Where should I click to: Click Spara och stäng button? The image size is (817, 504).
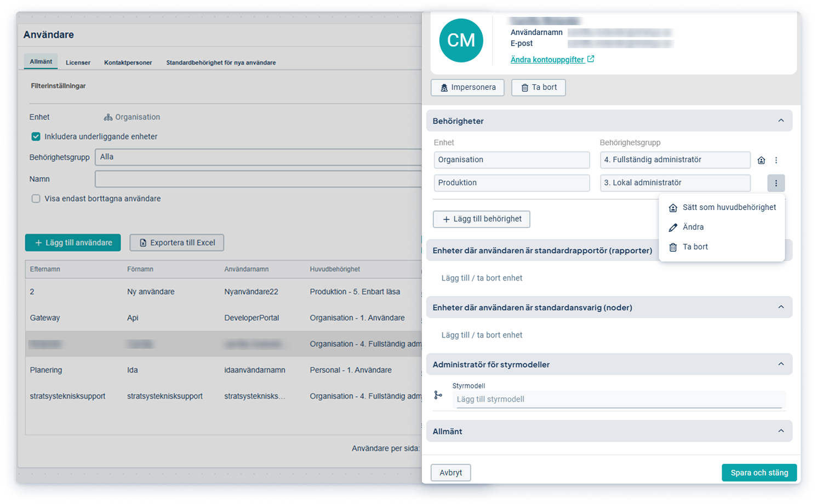pos(759,473)
